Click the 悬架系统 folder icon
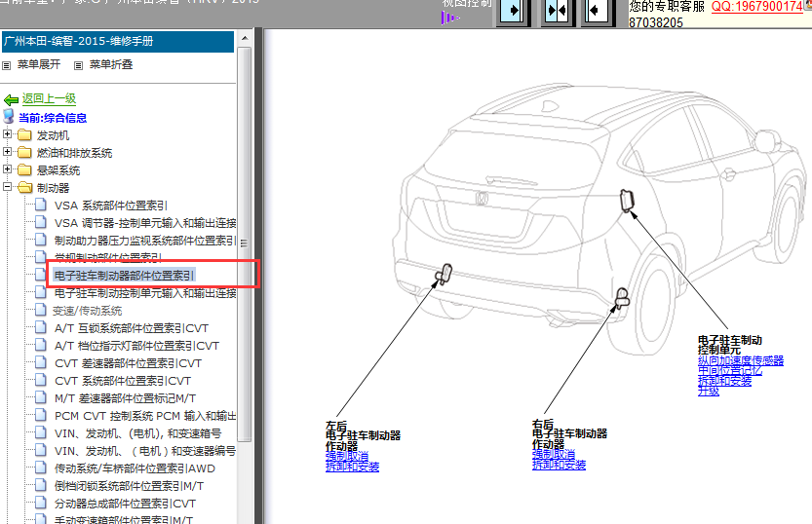 pos(25,170)
